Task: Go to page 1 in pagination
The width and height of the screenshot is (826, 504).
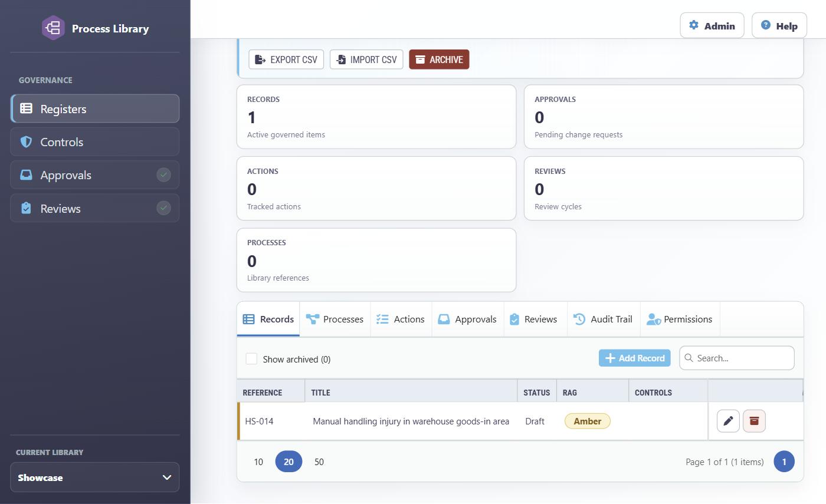Action: (784, 462)
